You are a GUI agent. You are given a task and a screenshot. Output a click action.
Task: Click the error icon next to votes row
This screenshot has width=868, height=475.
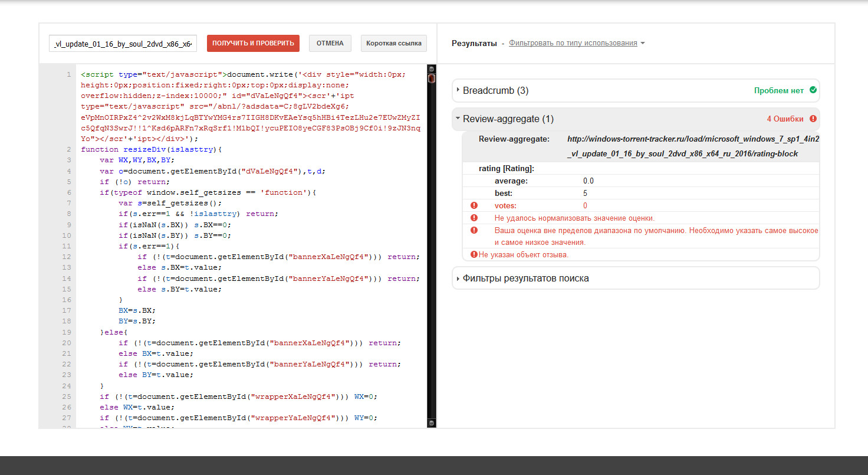tap(474, 205)
